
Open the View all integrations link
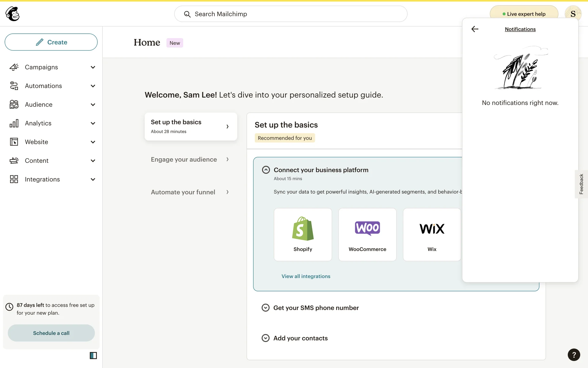pyautogui.click(x=306, y=276)
